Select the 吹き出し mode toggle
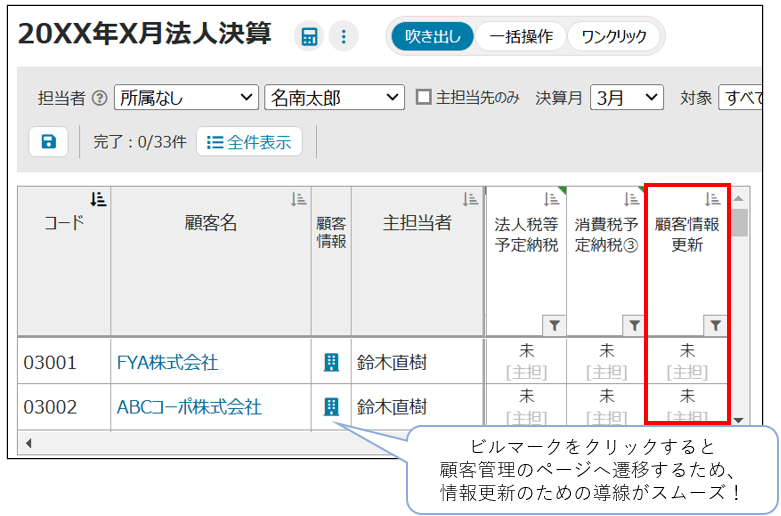The width and height of the screenshot is (781, 516). 432,37
